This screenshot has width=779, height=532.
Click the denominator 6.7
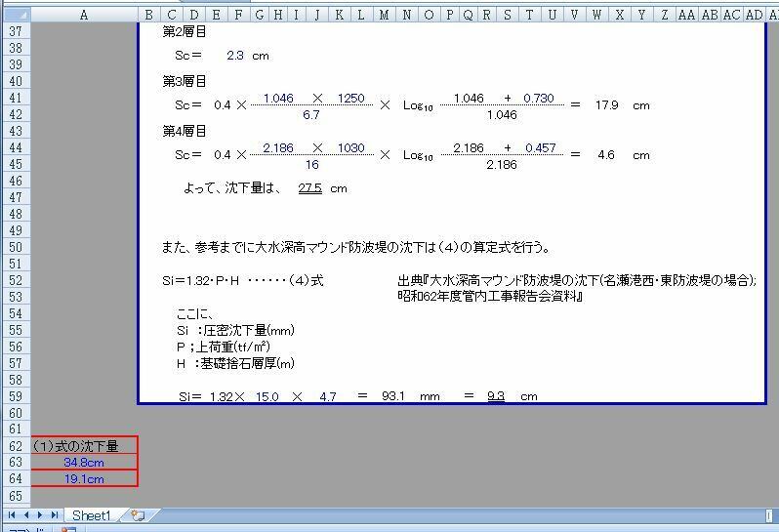[x=311, y=115]
